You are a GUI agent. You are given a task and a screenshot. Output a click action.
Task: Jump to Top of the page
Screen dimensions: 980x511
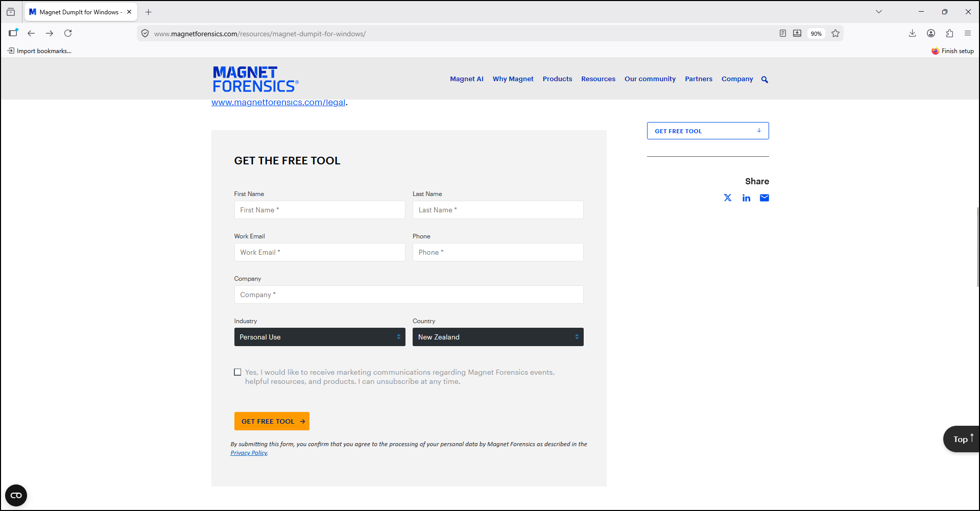(x=962, y=439)
